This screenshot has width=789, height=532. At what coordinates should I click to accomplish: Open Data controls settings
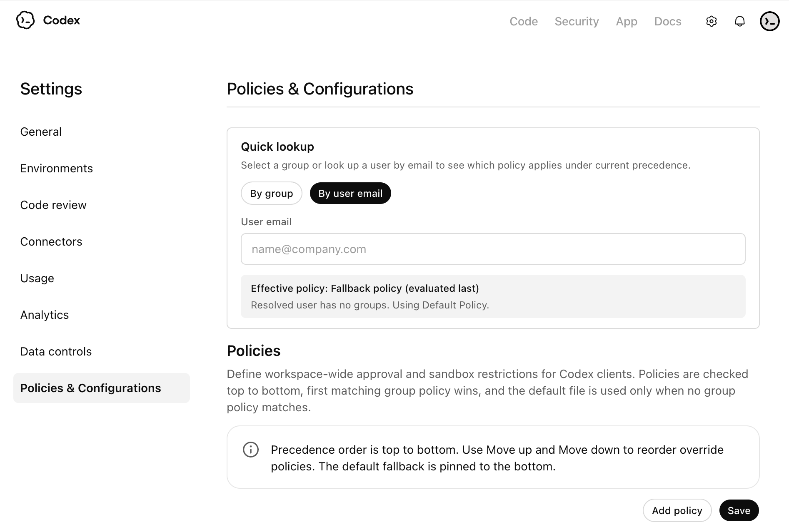pyautogui.click(x=56, y=351)
